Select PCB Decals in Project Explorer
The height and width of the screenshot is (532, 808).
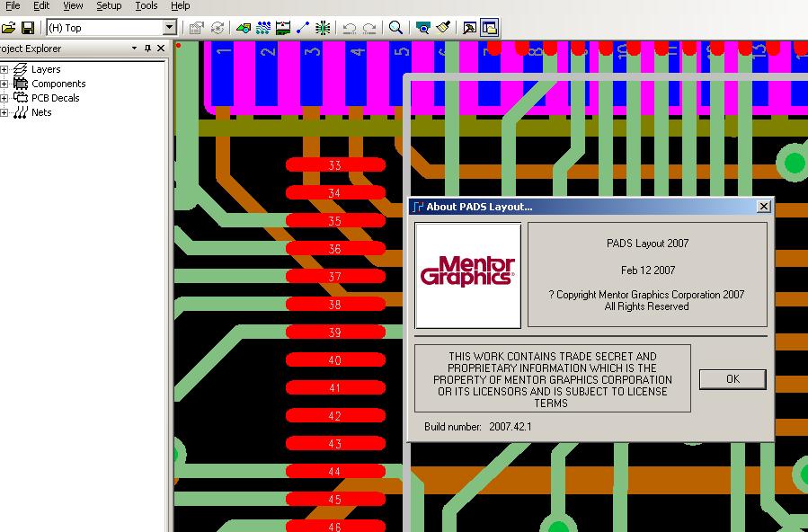point(55,98)
